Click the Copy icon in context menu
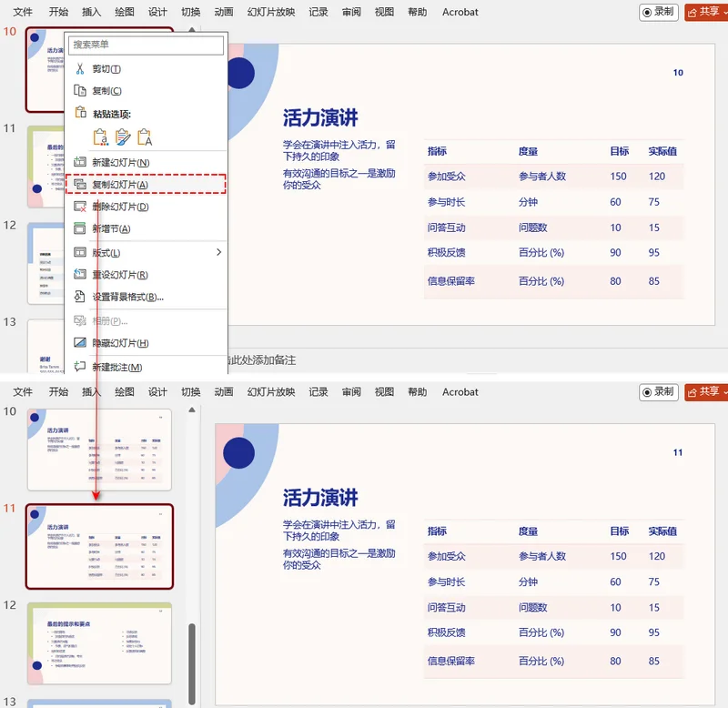Viewport: 728px width, 708px height. tap(80, 90)
